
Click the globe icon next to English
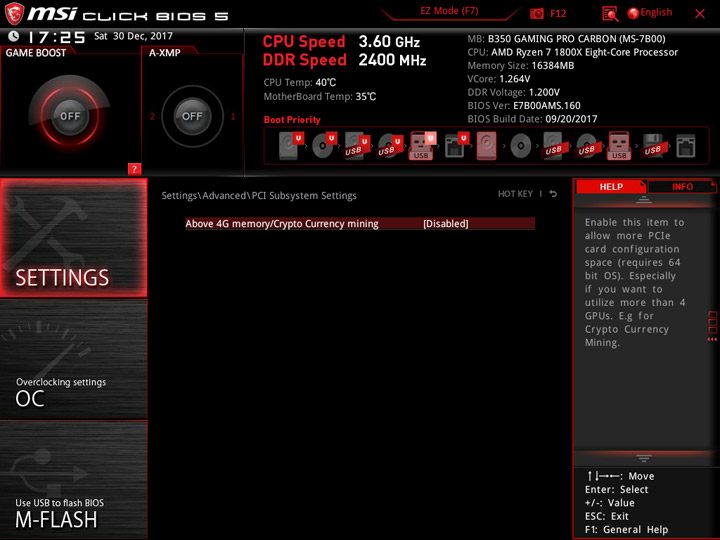[x=633, y=13]
